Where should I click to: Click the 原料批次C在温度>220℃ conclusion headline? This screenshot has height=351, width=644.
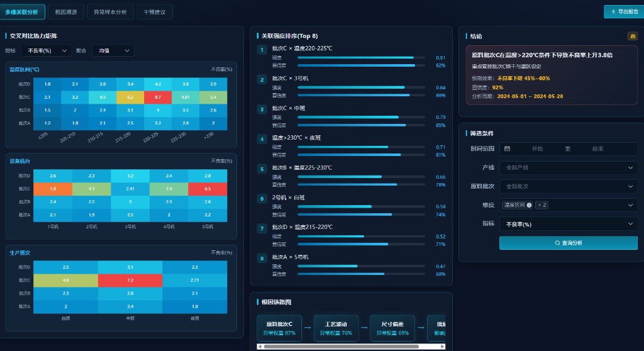point(541,55)
